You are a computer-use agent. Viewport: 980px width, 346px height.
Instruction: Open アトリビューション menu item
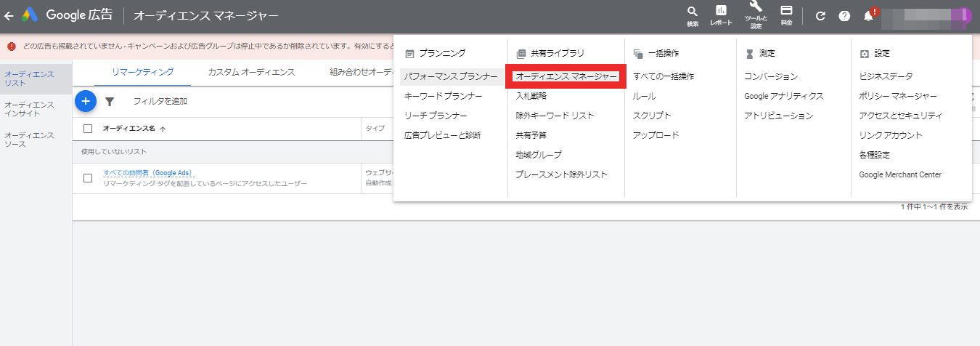tap(778, 116)
